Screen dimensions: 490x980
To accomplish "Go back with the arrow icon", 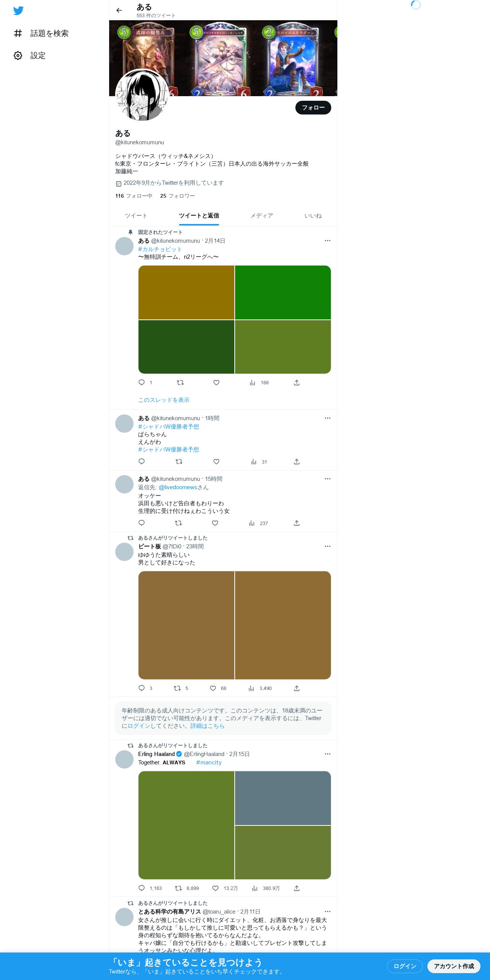I will pos(119,10).
